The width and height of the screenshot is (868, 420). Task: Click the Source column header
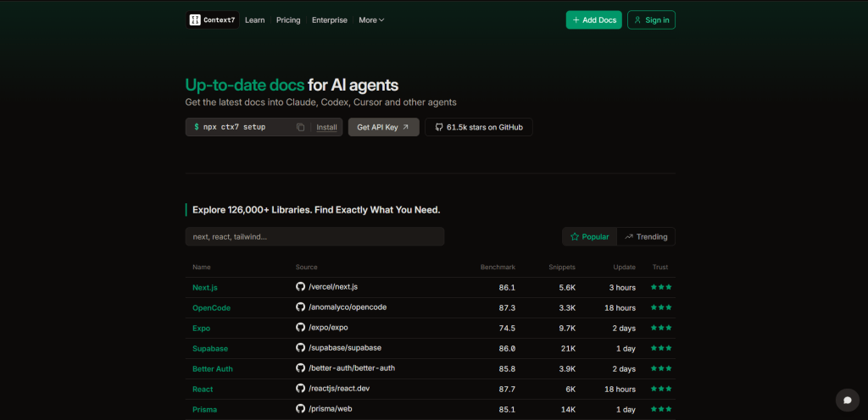(x=307, y=267)
